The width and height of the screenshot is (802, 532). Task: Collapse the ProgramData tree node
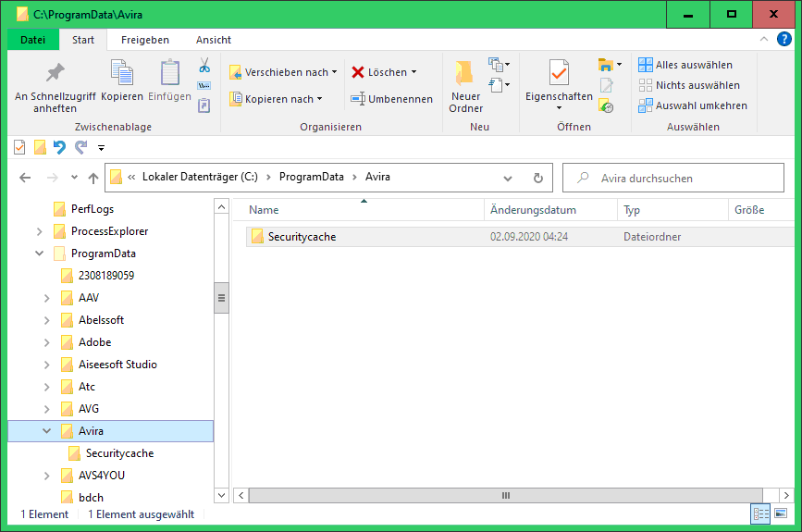[40, 254]
